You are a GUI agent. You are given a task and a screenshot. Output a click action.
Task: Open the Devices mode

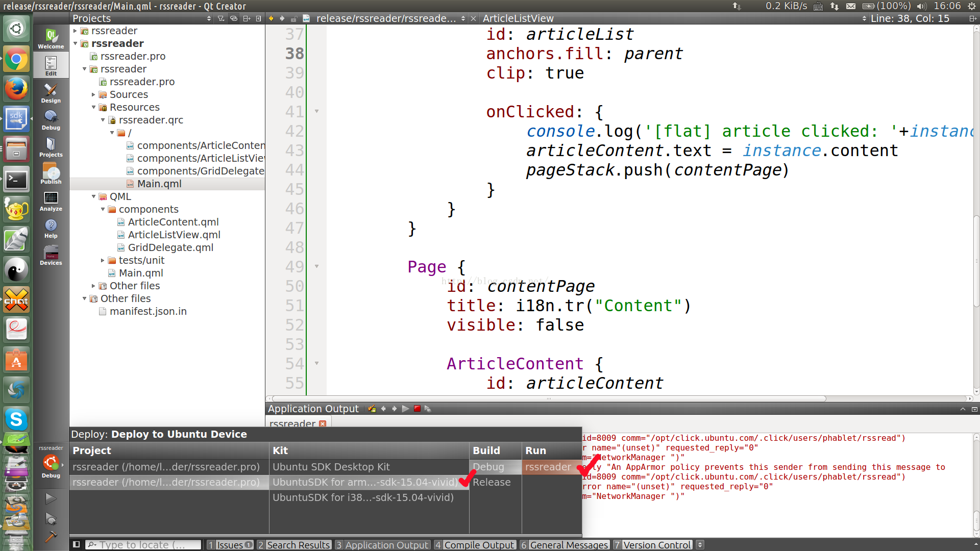(x=51, y=255)
